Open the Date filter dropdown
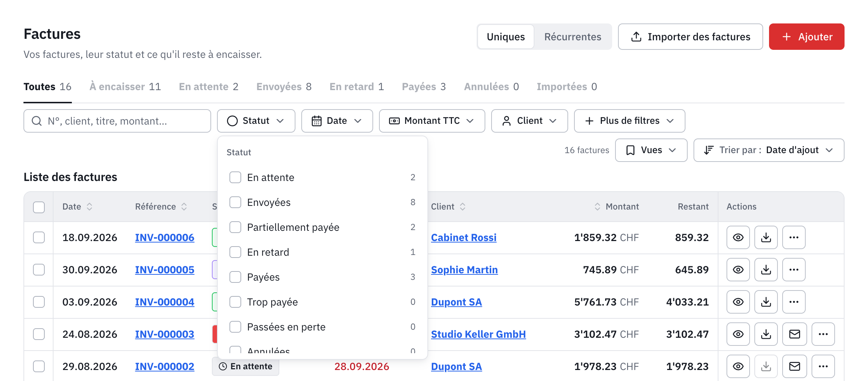Image resolution: width=868 pixels, height=381 pixels. [x=337, y=121]
